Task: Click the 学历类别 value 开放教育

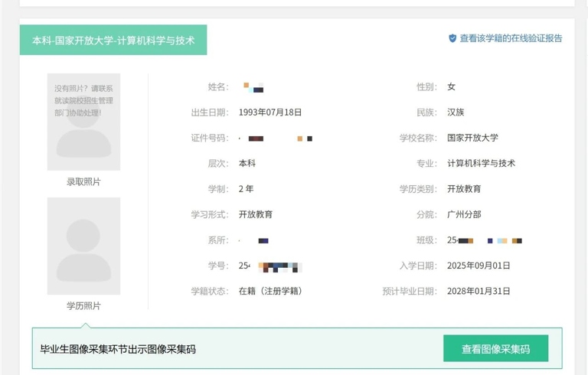Action: click(x=464, y=189)
